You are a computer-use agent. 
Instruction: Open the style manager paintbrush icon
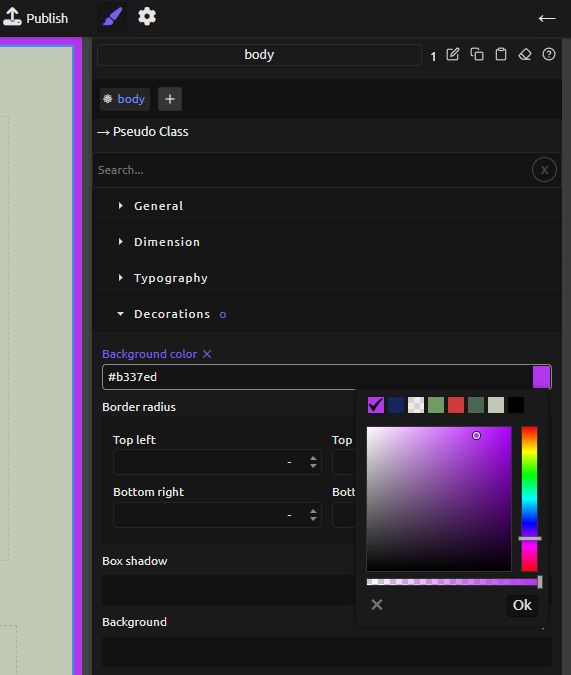(x=112, y=17)
